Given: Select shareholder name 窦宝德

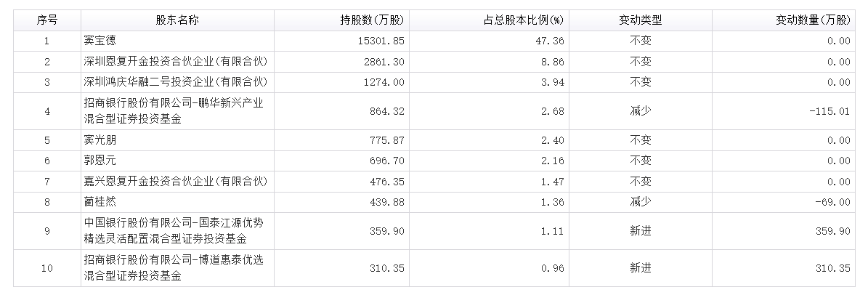Looking at the screenshot, I should pyautogui.click(x=100, y=41).
